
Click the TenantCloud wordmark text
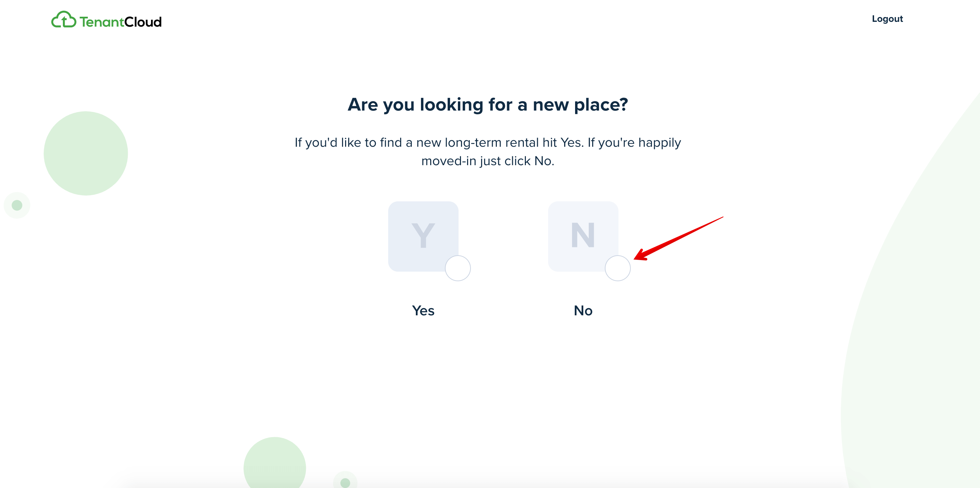121,21
